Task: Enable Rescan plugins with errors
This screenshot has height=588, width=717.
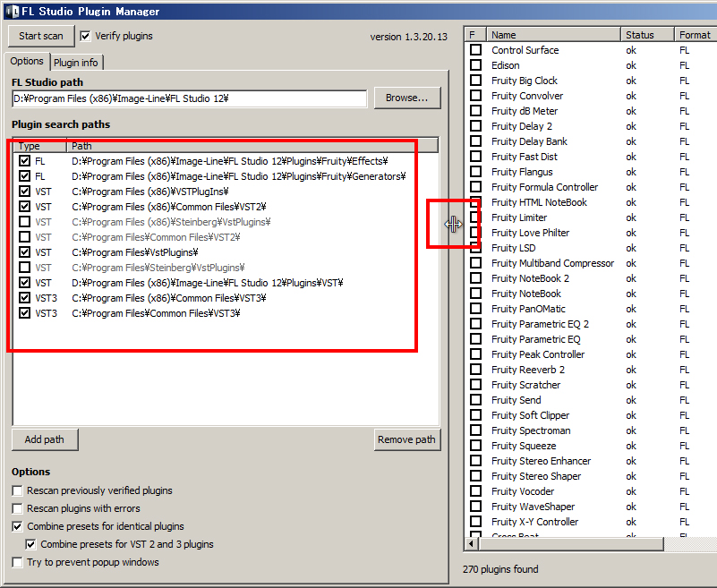Action: point(17,508)
